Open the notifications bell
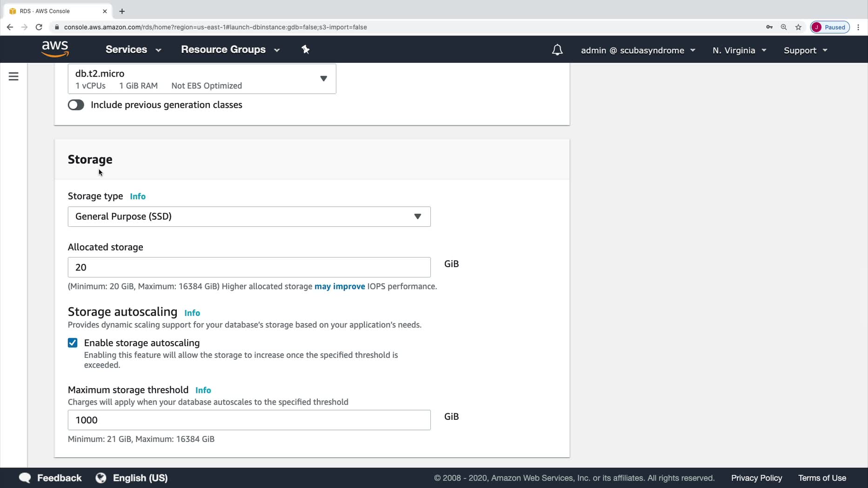868x488 pixels. (557, 50)
